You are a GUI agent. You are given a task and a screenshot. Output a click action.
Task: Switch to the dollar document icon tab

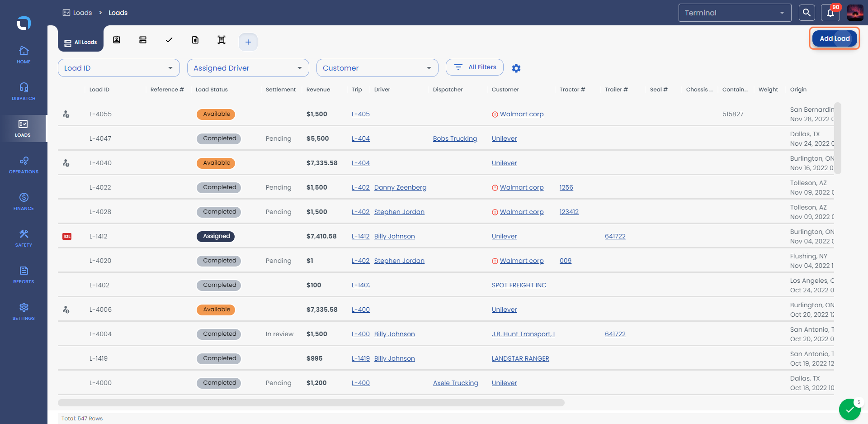click(195, 40)
